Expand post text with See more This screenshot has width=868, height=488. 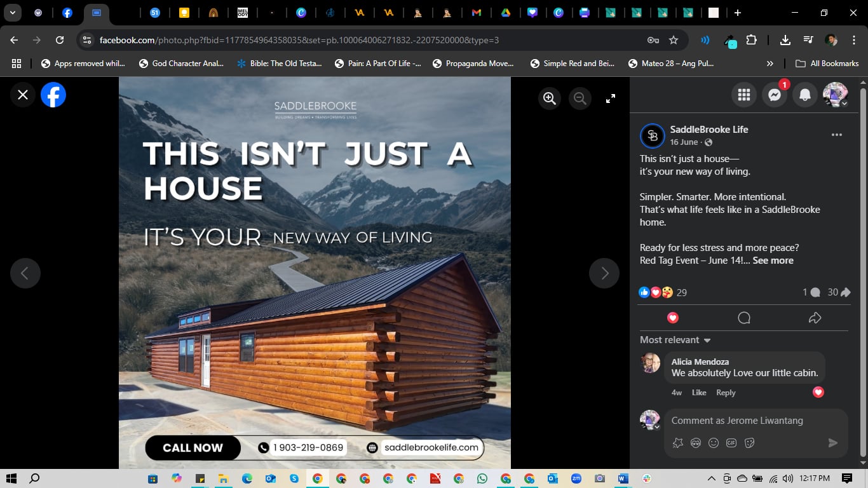[773, 261]
